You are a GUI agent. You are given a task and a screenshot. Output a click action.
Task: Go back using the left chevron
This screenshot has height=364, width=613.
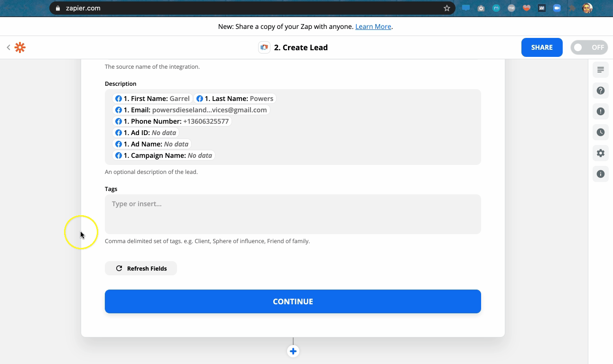coord(9,47)
